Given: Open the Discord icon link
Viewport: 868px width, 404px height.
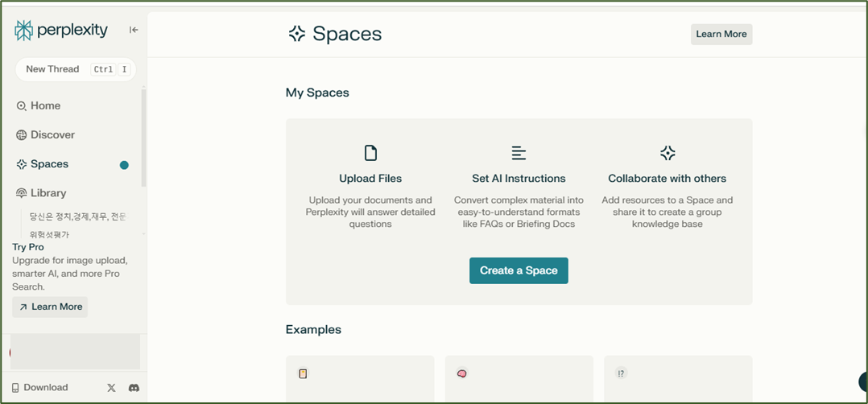Looking at the screenshot, I should [x=134, y=388].
